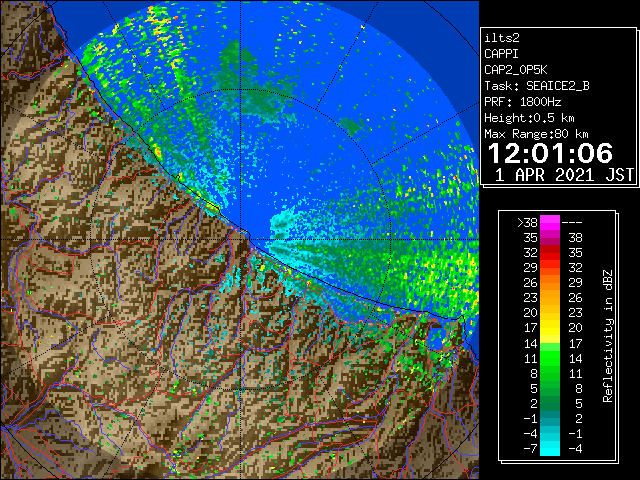Click the 'CAP2_0P5K' text

click(516, 70)
